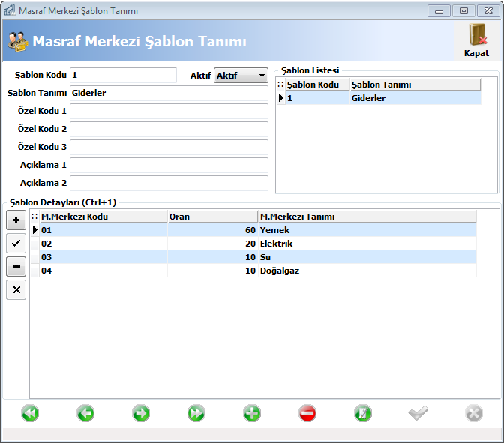Open the Aktif status dropdown
Viewport: 504px width, 443px height.
(x=241, y=76)
